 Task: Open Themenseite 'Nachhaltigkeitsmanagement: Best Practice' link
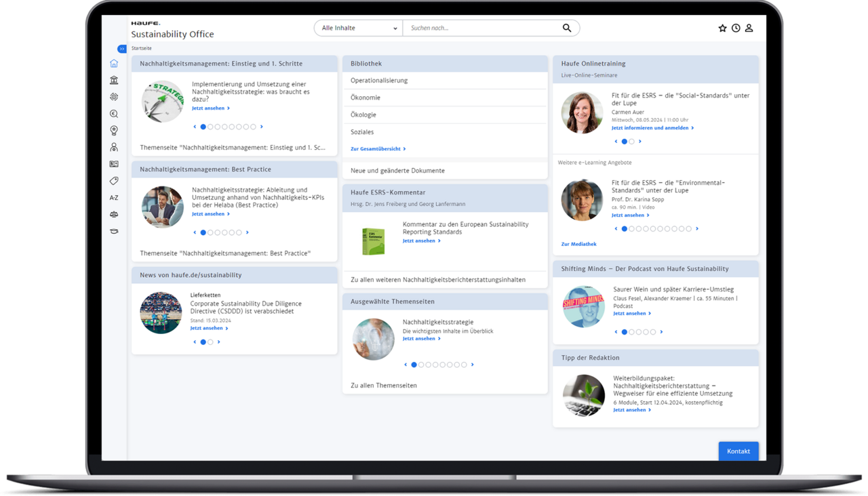tap(225, 253)
